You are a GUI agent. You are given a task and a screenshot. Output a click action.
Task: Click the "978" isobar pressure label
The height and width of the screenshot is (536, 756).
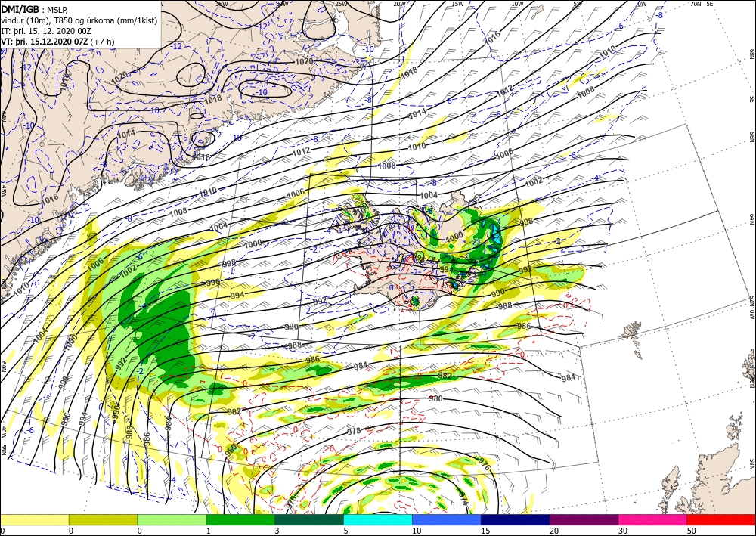click(x=354, y=432)
